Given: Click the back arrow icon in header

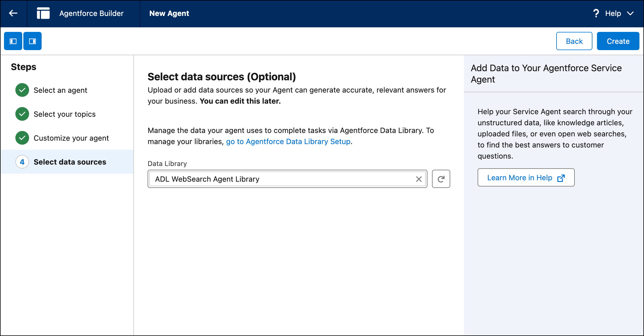Looking at the screenshot, I should coord(13,13).
